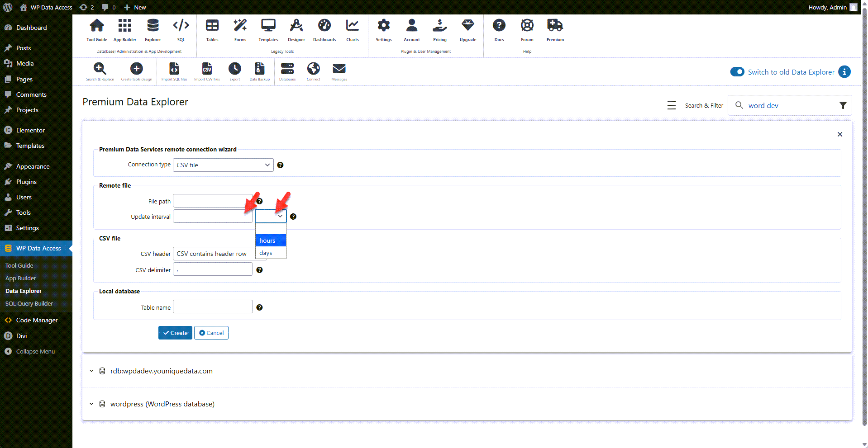The height and width of the screenshot is (448, 868).
Task: Open the Search & Replace tool
Action: click(100, 70)
